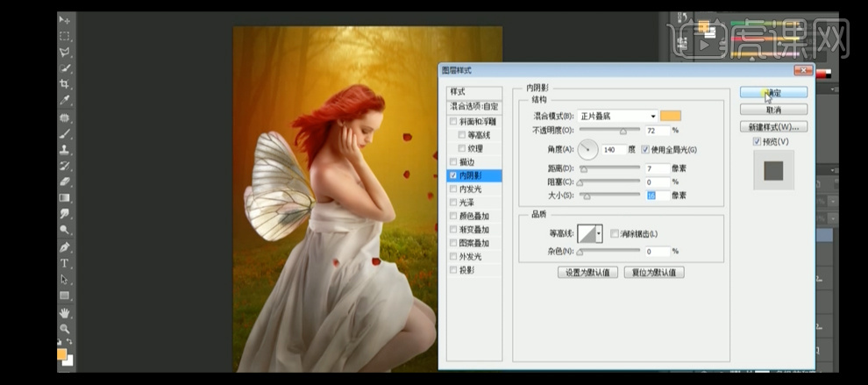This screenshot has width=868, height=385.
Task: Select the Spot Healing Brush tool
Action: 65,118
